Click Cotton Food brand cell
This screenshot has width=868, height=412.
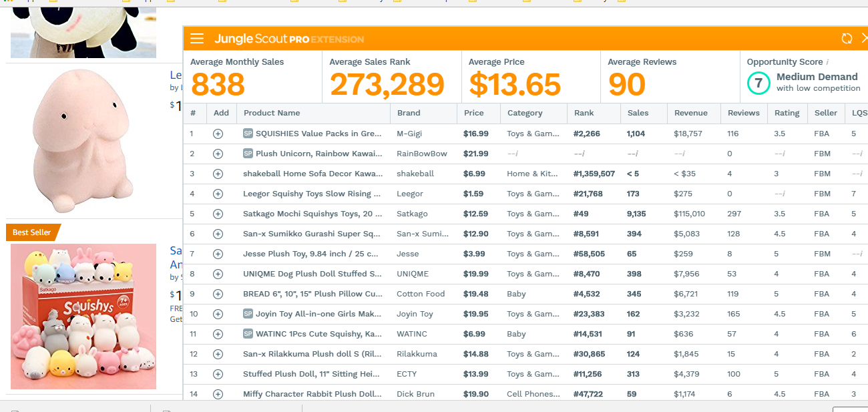(x=421, y=294)
